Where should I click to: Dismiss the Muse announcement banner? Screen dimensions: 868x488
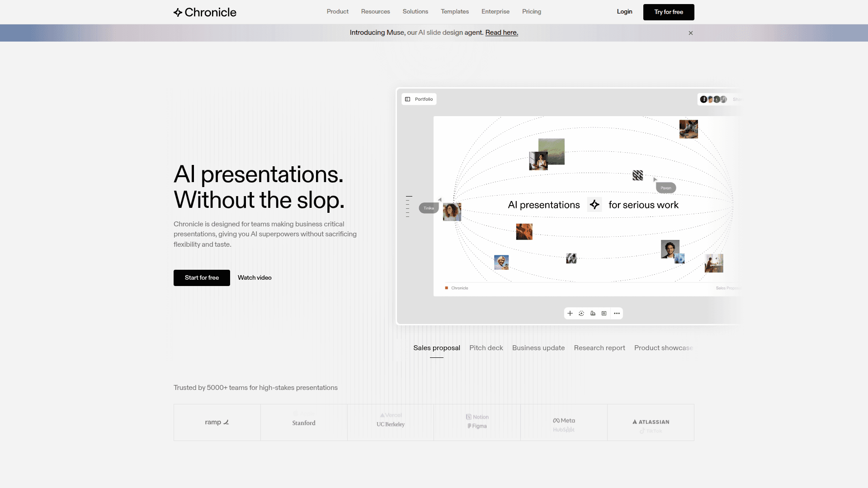691,33
